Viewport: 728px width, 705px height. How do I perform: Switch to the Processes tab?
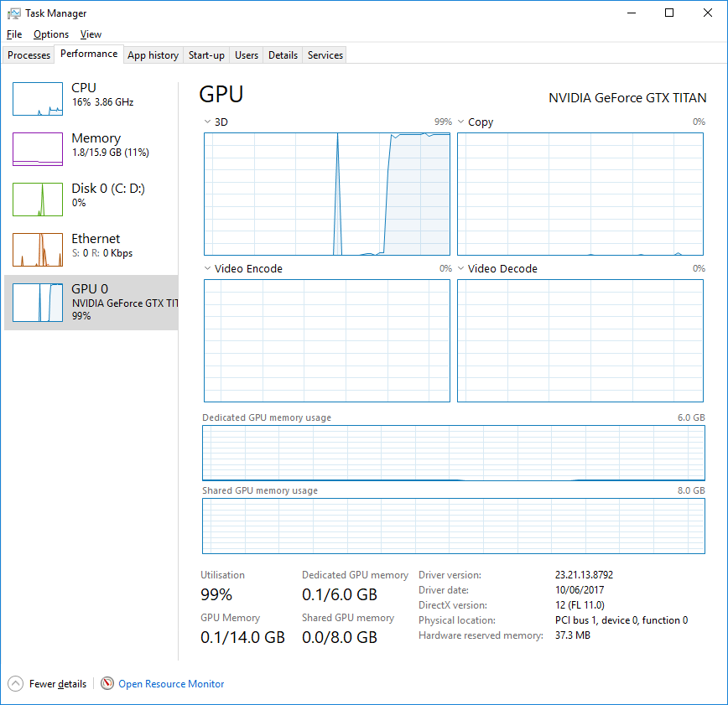coord(29,55)
